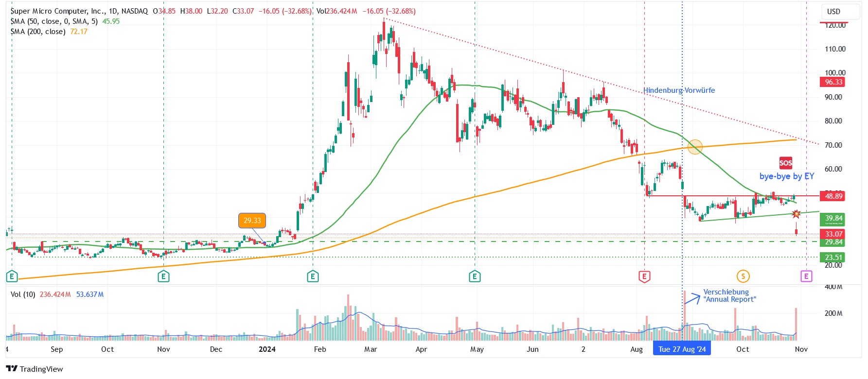Viewport: 868px width, 379px height.
Task: Click the red earnings E marker near August
Action: point(644,276)
